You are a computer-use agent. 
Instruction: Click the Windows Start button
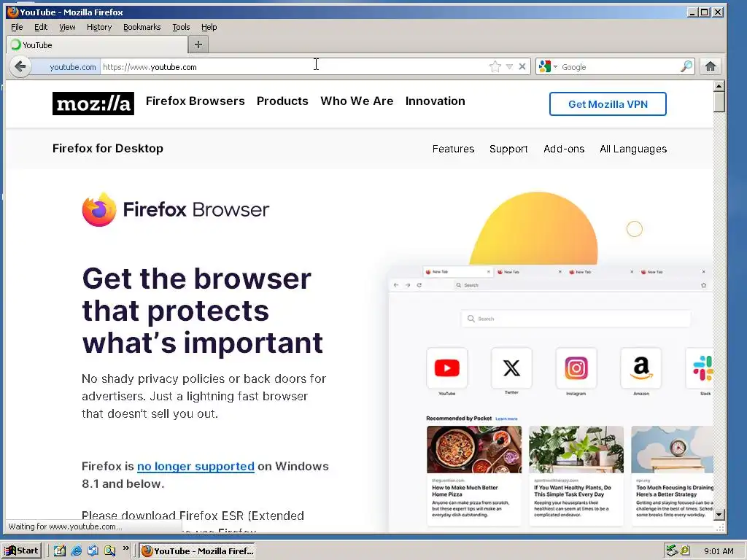[22, 551]
